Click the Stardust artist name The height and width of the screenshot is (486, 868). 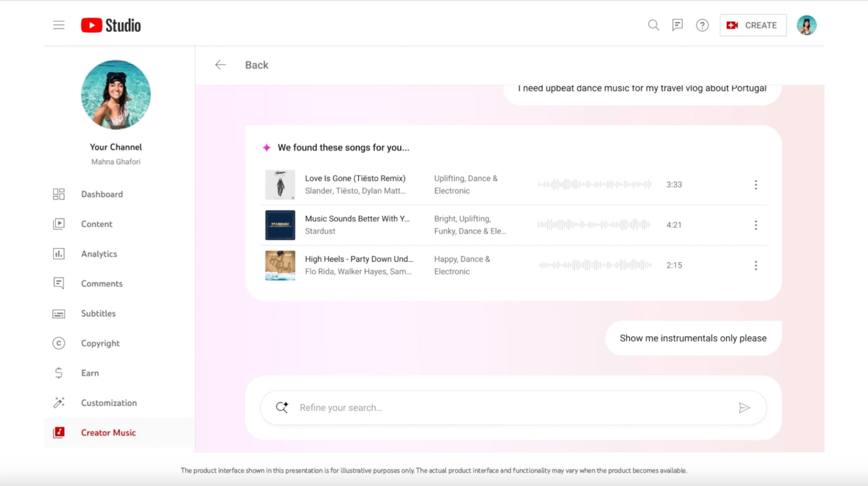[320, 231]
